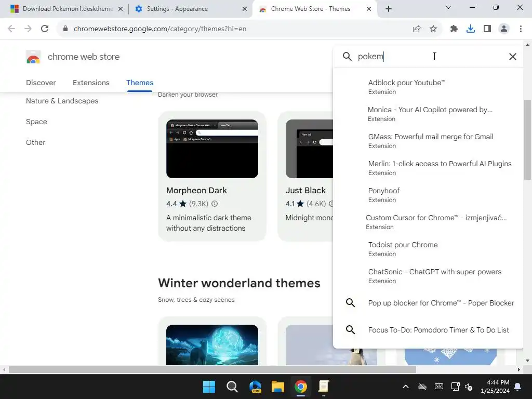Open a new tab with the plus button
This screenshot has width=532, height=399.
[389, 9]
